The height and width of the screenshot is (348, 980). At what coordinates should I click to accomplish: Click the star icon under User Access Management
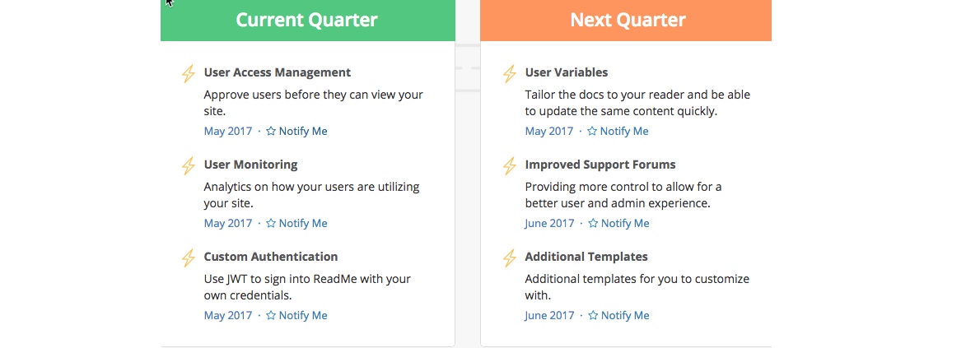pyautogui.click(x=271, y=131)
